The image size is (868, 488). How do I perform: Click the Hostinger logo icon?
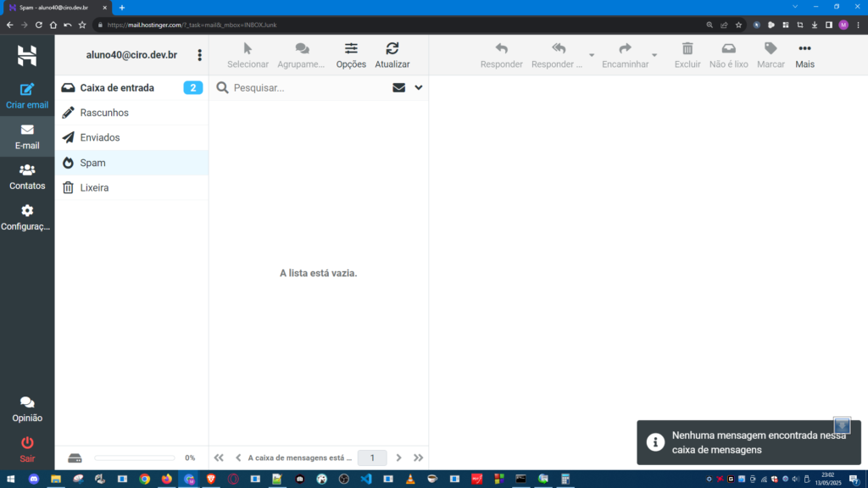(x=27, y=56)
